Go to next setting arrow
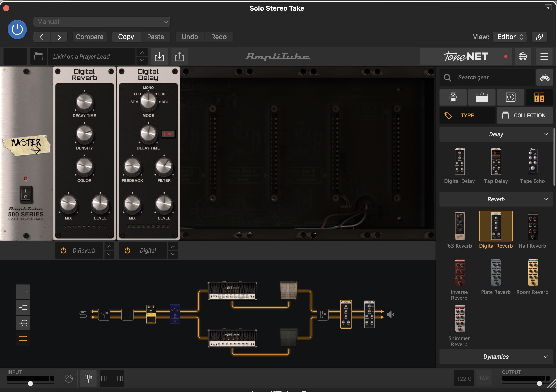The height and width of the screenshot is (392, 557). [x=59, y=37]
